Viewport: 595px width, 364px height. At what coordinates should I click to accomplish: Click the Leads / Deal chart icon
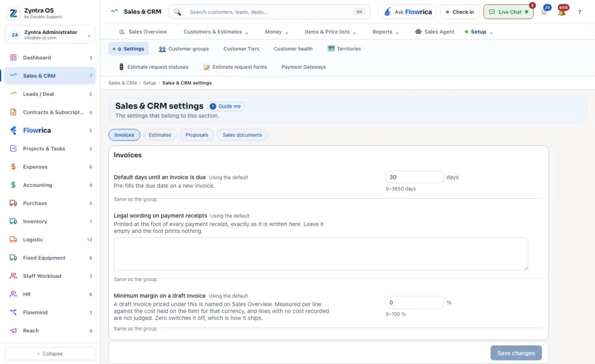click(13, 93)
